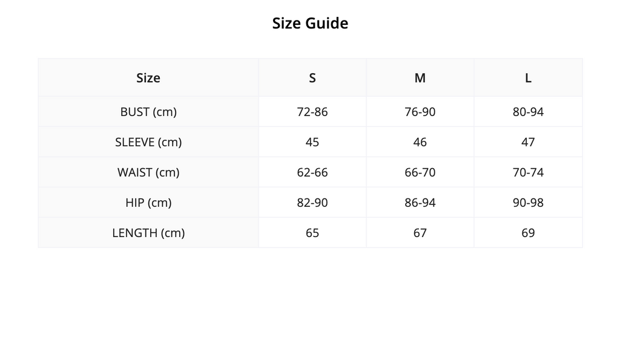Click the M size column header
This screenshot has width=620, height=364.
pos(420,78)
